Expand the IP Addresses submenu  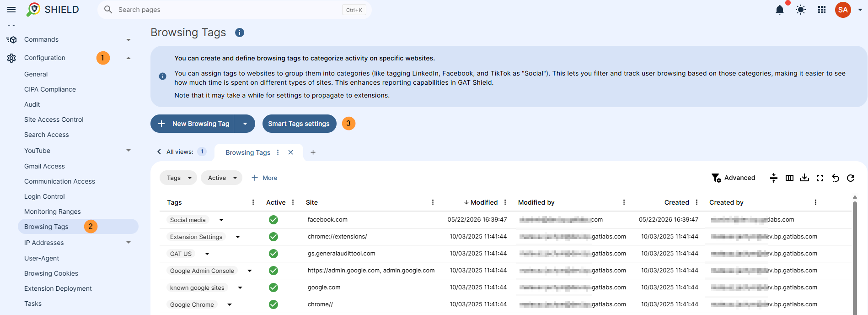129,243
